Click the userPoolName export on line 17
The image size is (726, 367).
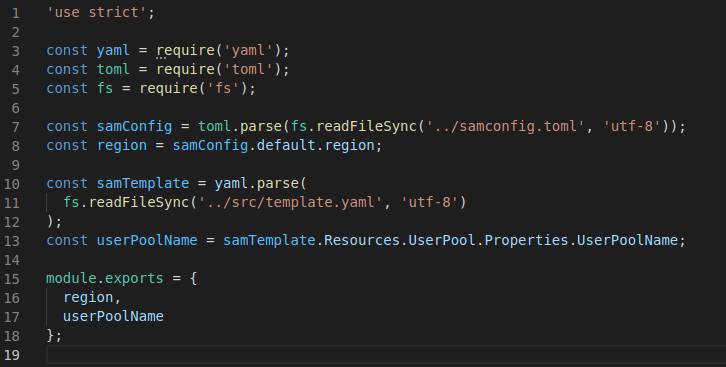pos(113,316)
